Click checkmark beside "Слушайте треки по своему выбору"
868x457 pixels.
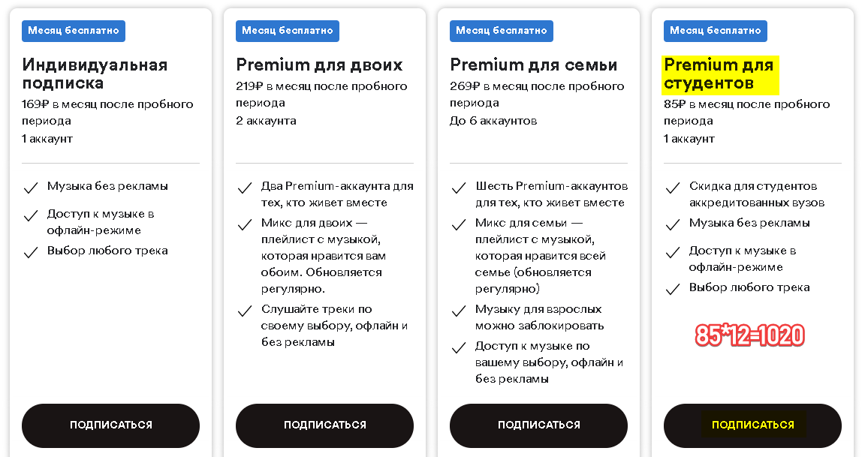245,311
